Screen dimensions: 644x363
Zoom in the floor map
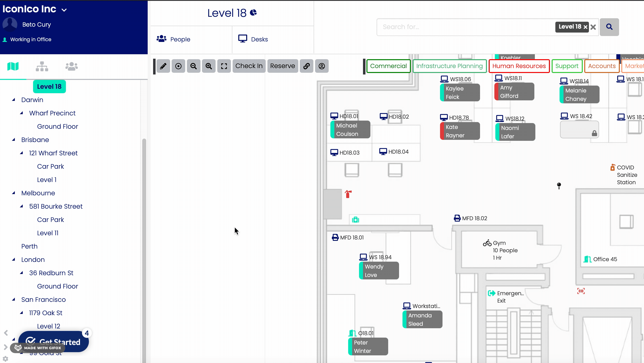(x=209, y=66)
